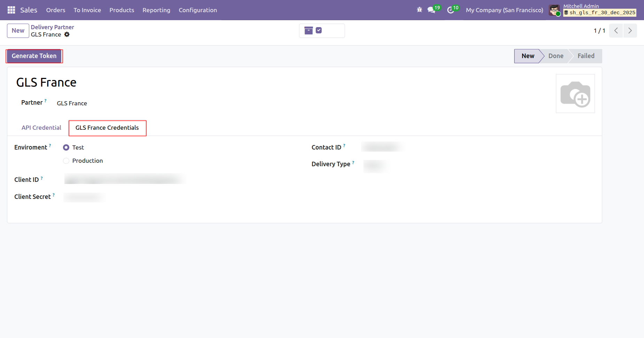
Task: Click the Client Secret input field
Action: point(84,197)
